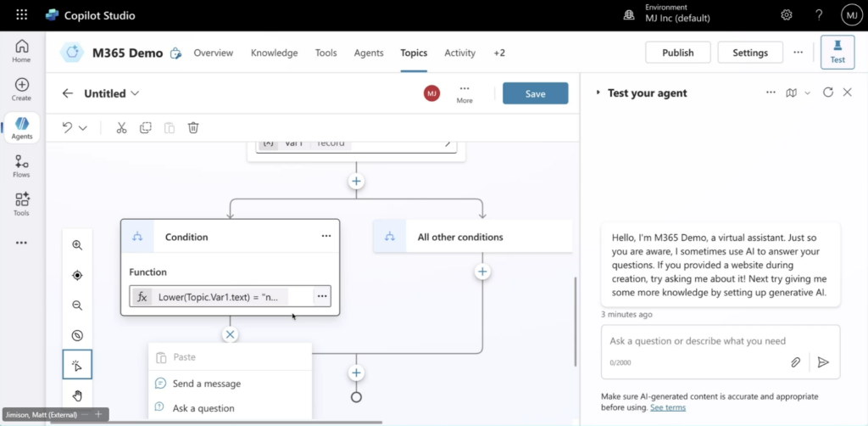Click the paste clipboard toolbar icon
Viewport: 868px width, 426px height.
pyautogui.click(x=170, y=127)
